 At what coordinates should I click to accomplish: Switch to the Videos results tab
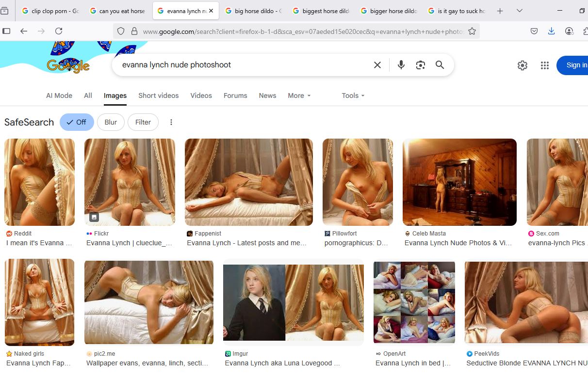coord(201,95)
